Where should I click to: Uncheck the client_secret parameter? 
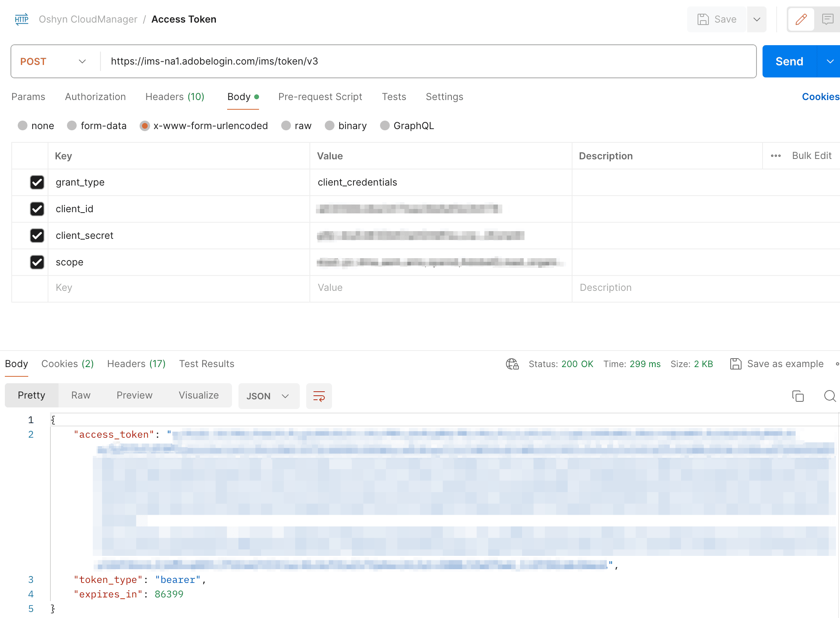(x=37, y=236)
